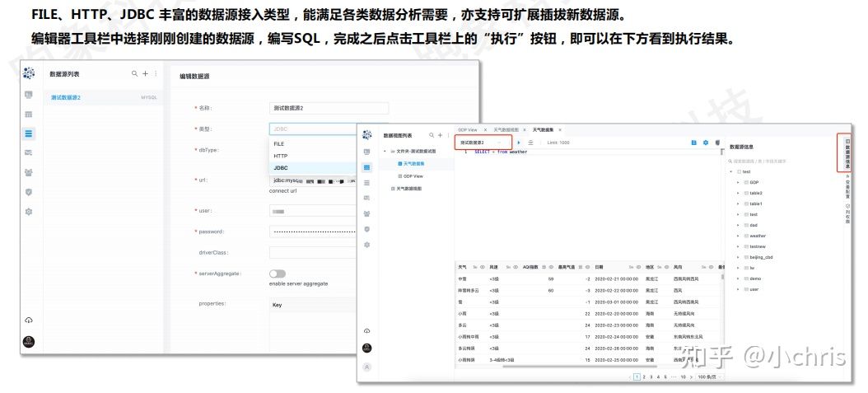This screenshot has width=868, height=393.
Task: Click the user table in datasource info
Action: coord(754,289)
